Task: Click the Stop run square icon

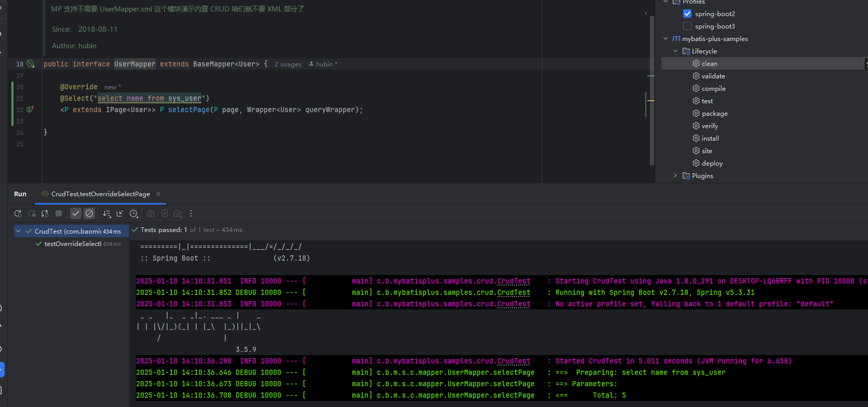Action: click(x=59, y=213)
